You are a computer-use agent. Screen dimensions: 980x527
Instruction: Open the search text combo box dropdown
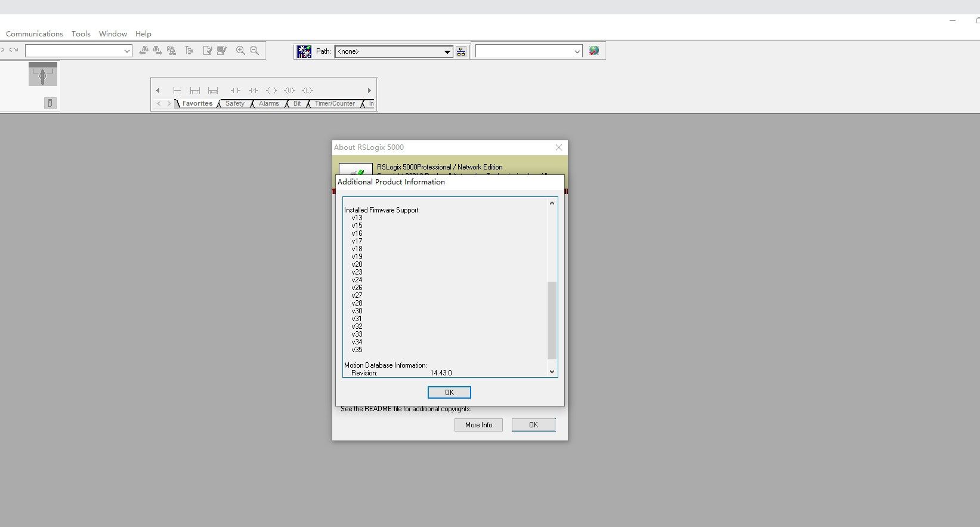point(127,51)
